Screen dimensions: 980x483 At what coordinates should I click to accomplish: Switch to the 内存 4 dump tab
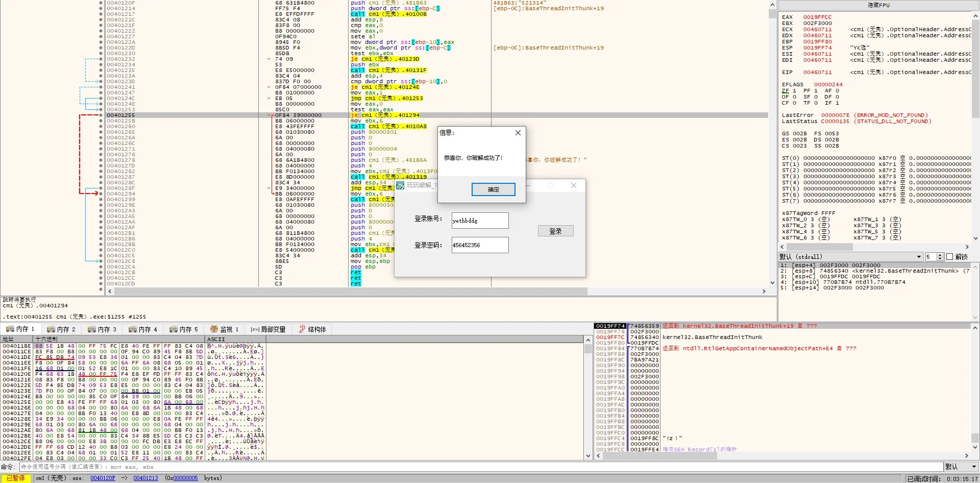143,329
